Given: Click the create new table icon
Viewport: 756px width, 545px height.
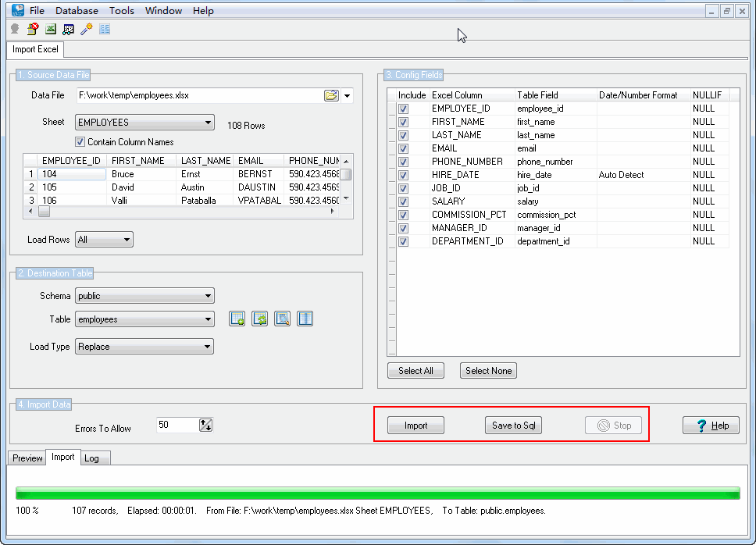Looking at the screenshot, I should point(237,319).
